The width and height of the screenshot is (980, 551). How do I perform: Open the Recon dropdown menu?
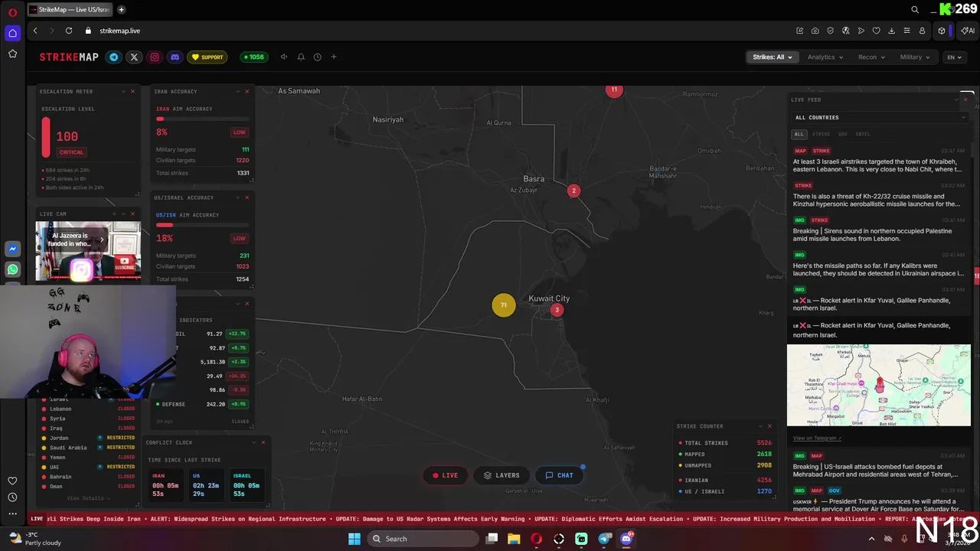point(871,57)
